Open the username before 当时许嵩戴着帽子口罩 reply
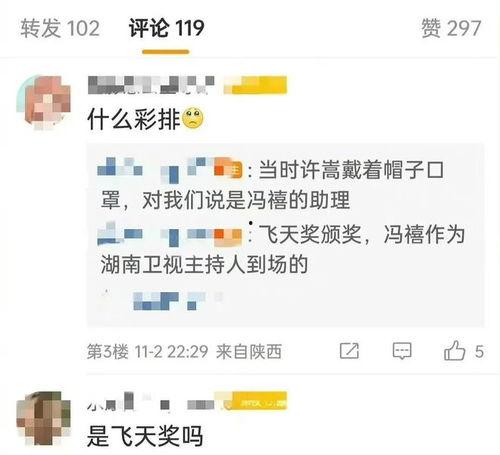Image resolution: width=500 pixels, height=455 pixels. click(170, 170)
